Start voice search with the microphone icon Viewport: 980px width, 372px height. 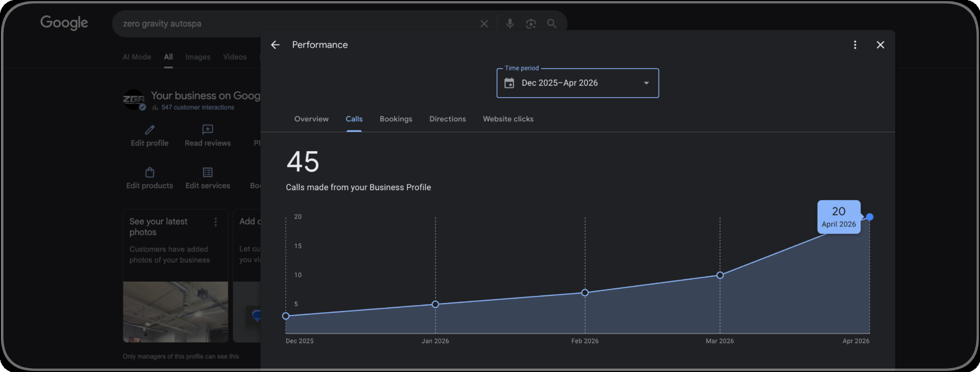pyautogui.click(x=510, y=23)
